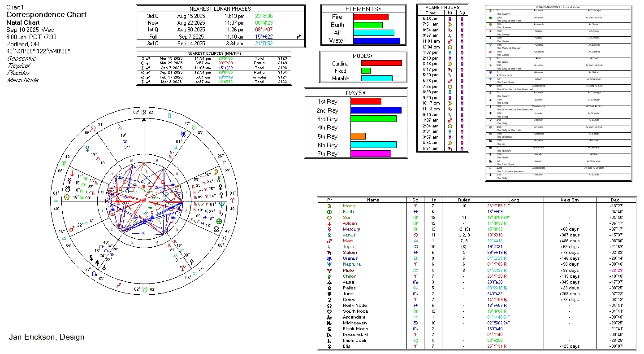Click the orange 5th Ray bar
This screenshot has height=354, width=644.
pyautogui.click(x=358, y=136)
